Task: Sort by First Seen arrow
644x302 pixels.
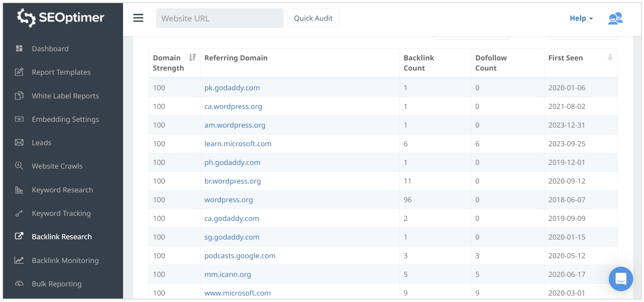Action: click(610, 58)
